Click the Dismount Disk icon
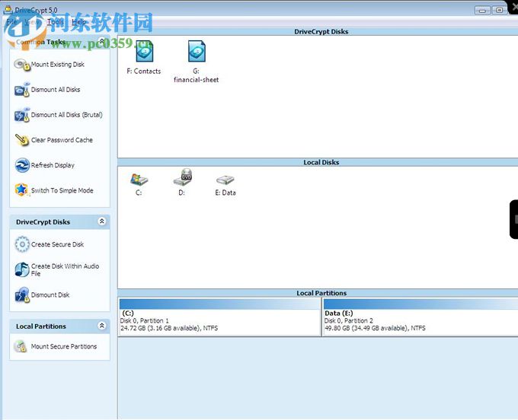This screenshot has width=518, height=420. [22, 295]
